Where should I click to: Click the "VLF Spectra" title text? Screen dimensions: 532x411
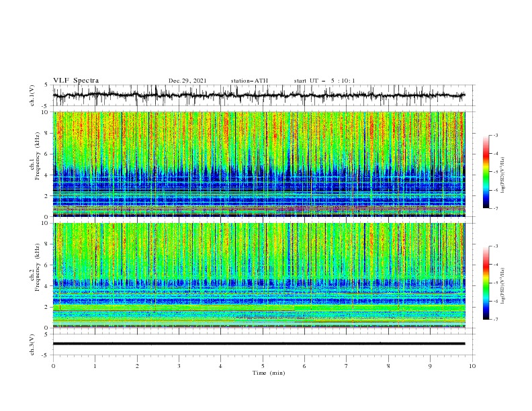pyautogui.click(x=76, y=81)
